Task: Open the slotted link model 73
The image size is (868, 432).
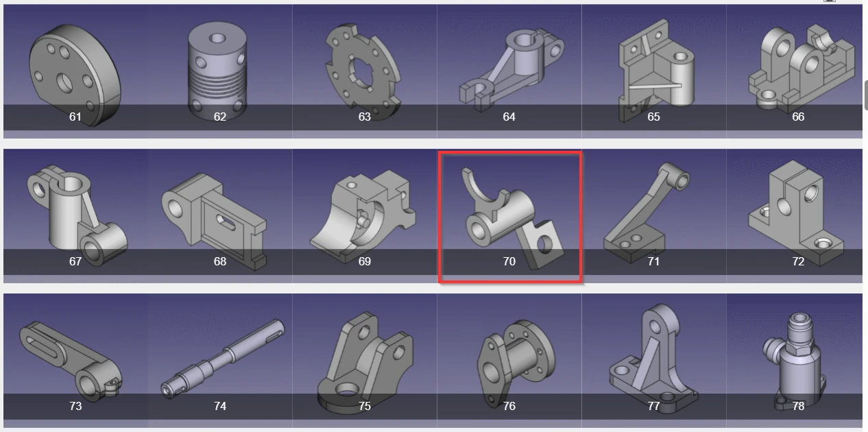Action: tap(75, 357)
